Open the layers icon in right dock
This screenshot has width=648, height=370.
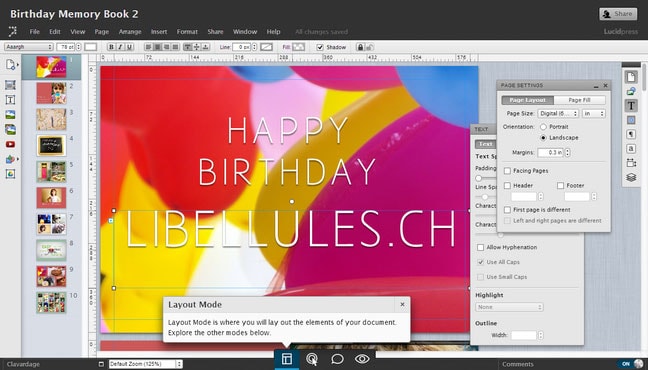[x=631, y=177]
